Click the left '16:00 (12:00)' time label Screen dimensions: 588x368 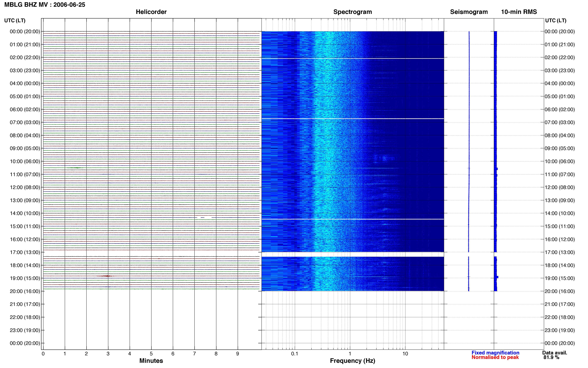[25, 239]
